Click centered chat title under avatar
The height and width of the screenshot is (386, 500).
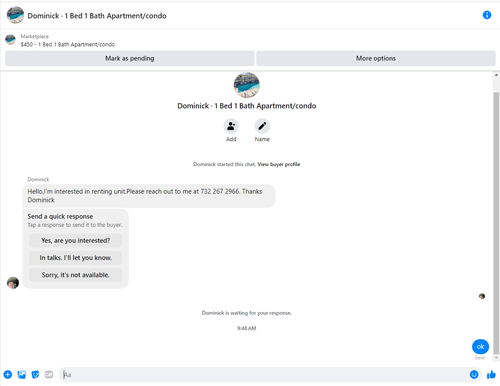[247, 106]
